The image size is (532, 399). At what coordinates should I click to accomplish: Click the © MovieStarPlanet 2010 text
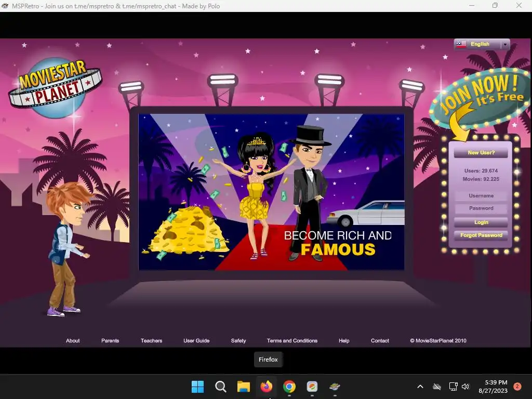coord(438,341)
